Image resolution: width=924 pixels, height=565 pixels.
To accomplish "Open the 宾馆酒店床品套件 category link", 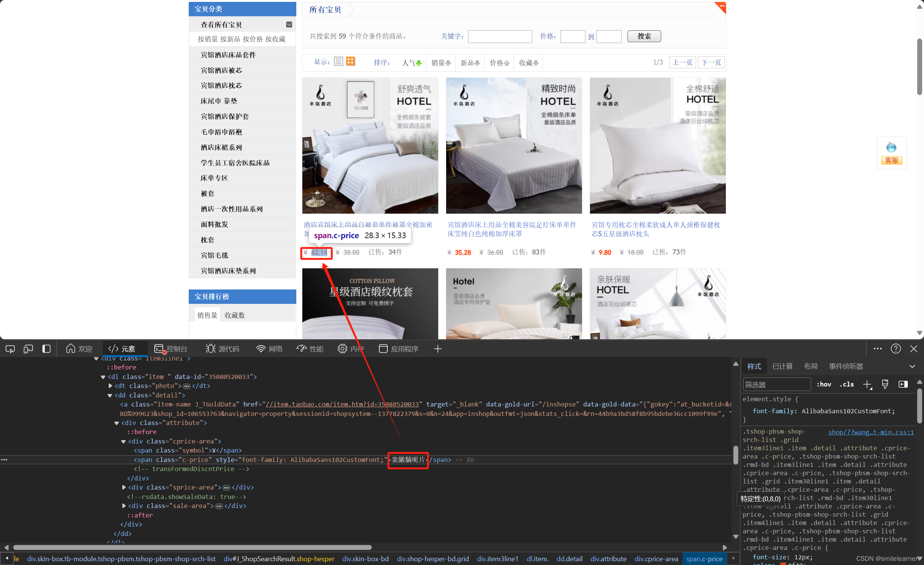I will (x=228, y=55).
